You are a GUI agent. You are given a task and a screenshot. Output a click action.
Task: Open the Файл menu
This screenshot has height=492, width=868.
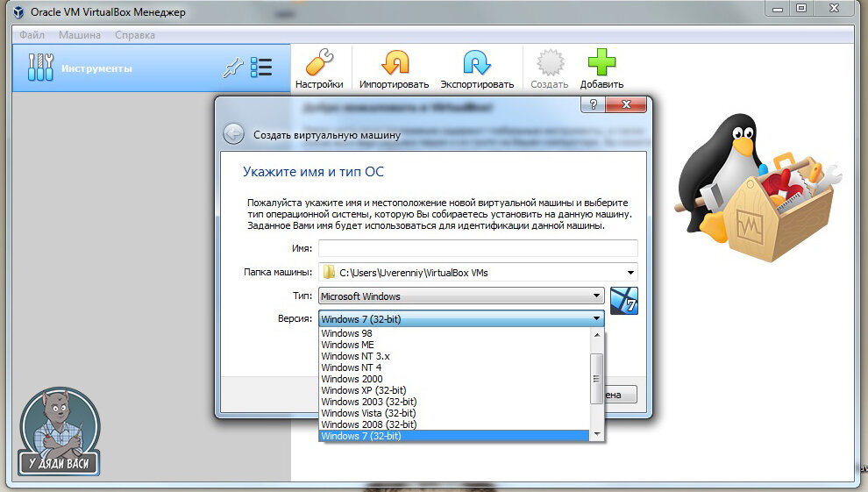coord(32,35)
